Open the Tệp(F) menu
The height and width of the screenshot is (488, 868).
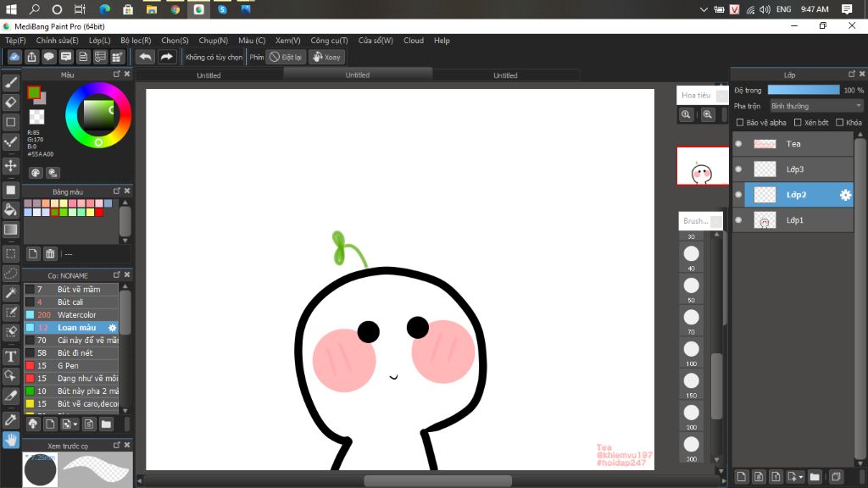click(x=15, y=41)
